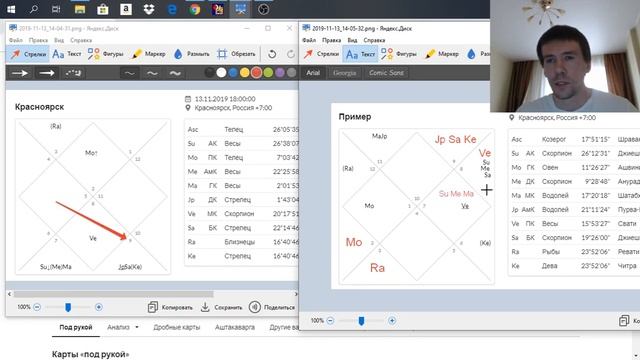Open Справка menu in right window
This screenshot has width=640, height=360.
(x=374, y=40)
